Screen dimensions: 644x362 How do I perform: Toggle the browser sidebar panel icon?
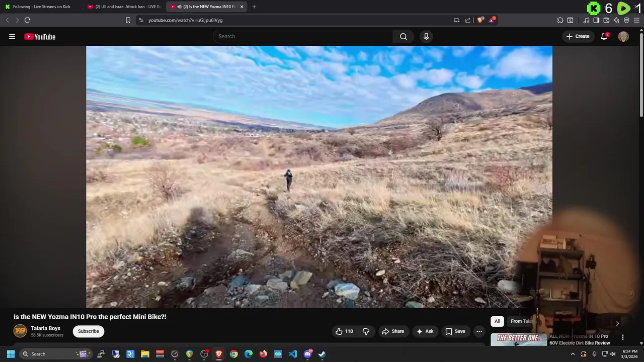[596, 20]
